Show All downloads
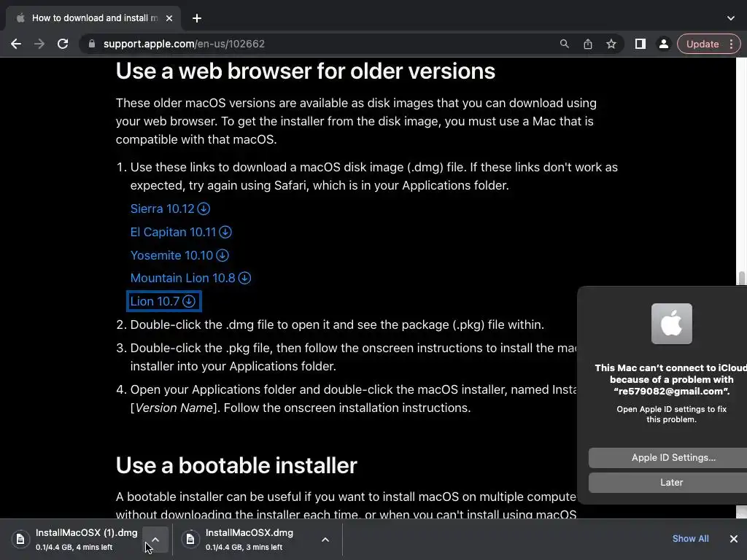The height and width of the screenshot is (560, 747). (x=690, y=539)
